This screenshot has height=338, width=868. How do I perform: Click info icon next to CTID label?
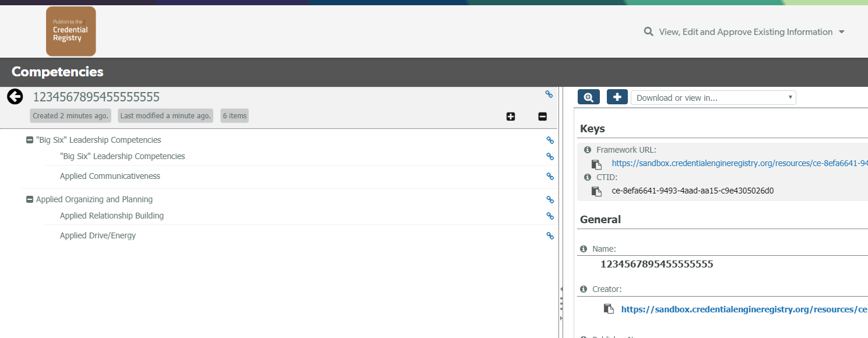pos(588,177)
